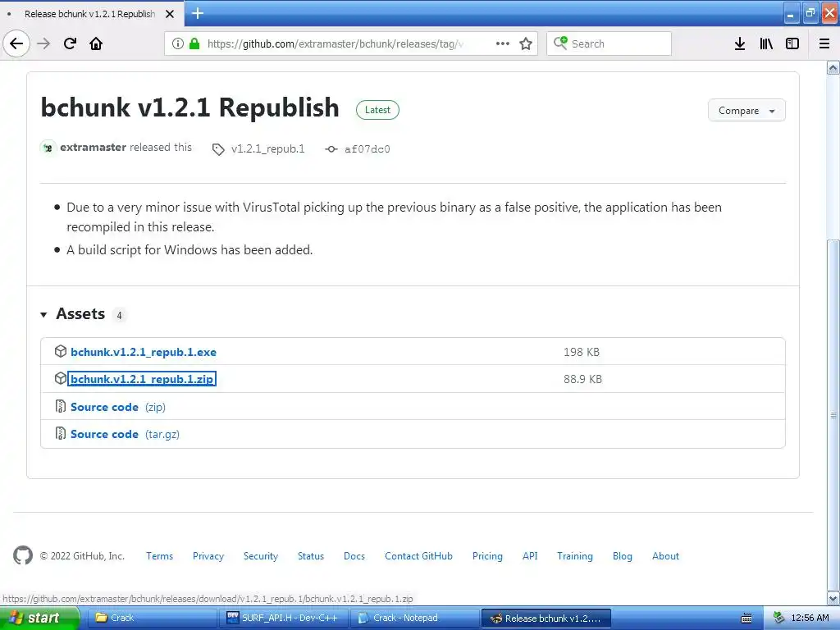Open the Status footer link
The width and height of the screenshot is (840, 630).
311,556
